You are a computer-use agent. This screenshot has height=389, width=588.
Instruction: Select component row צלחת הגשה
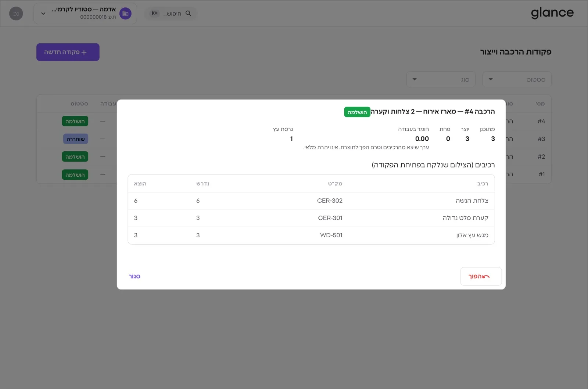click(311, 201)
